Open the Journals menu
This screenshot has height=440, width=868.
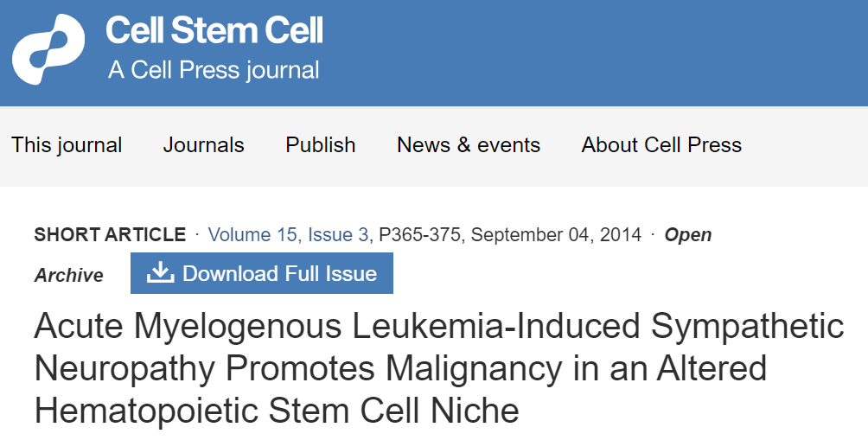[204, 145]
